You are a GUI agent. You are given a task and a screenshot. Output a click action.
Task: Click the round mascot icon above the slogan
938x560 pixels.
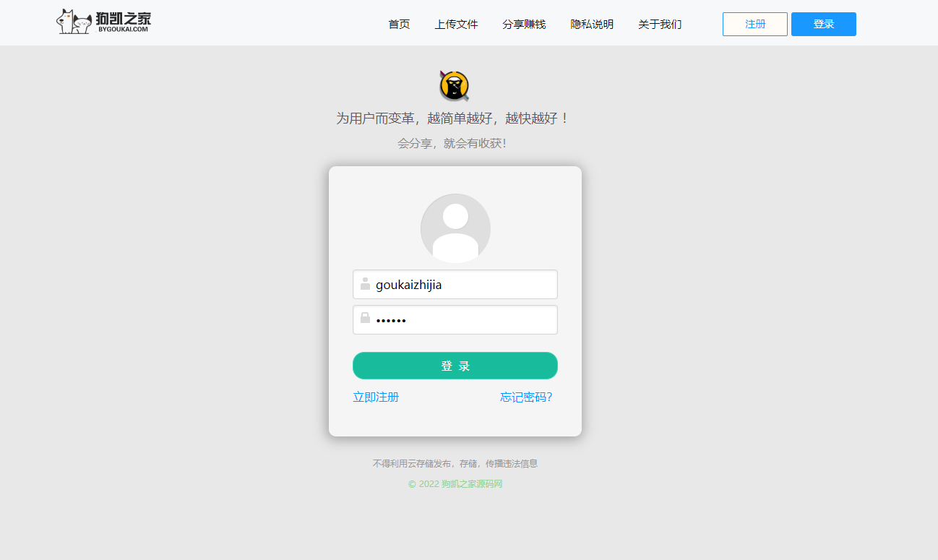click(455, 86)
